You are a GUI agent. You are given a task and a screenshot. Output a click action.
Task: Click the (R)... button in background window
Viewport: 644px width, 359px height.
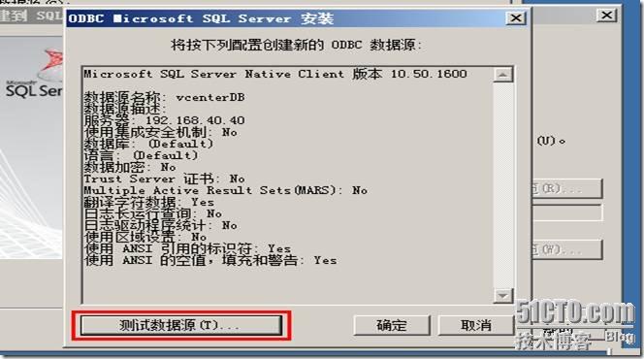(566, 189)
